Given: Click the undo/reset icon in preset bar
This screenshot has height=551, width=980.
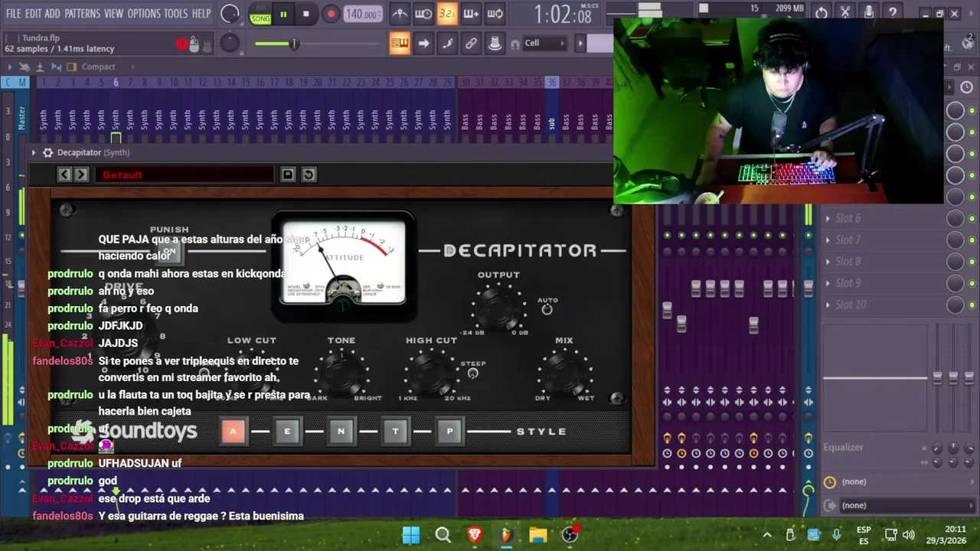Looking at the screenshot, I should 309,174.
